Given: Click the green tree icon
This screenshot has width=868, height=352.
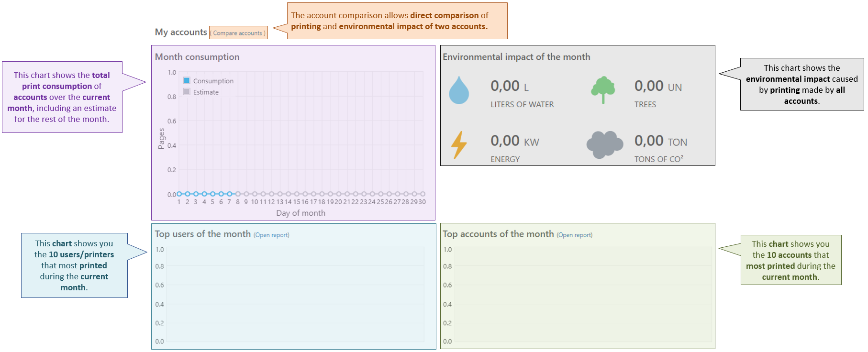Looking at the screenshot, I should pyautogui.click(x=602, y=89).
